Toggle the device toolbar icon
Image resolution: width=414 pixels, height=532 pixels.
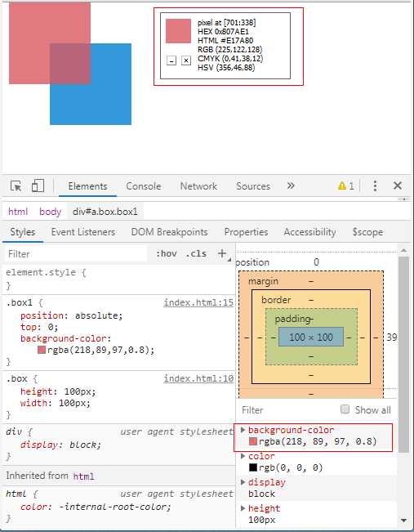tap(38, 186)
